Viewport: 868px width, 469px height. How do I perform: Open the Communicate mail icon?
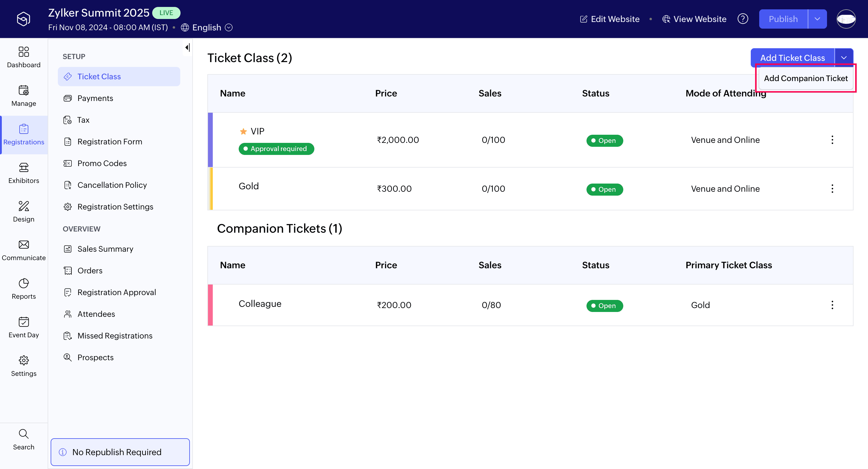[x=24, y=245]
